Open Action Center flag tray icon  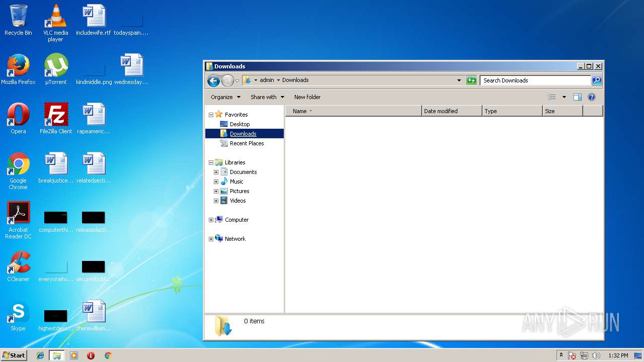[572, 355]
